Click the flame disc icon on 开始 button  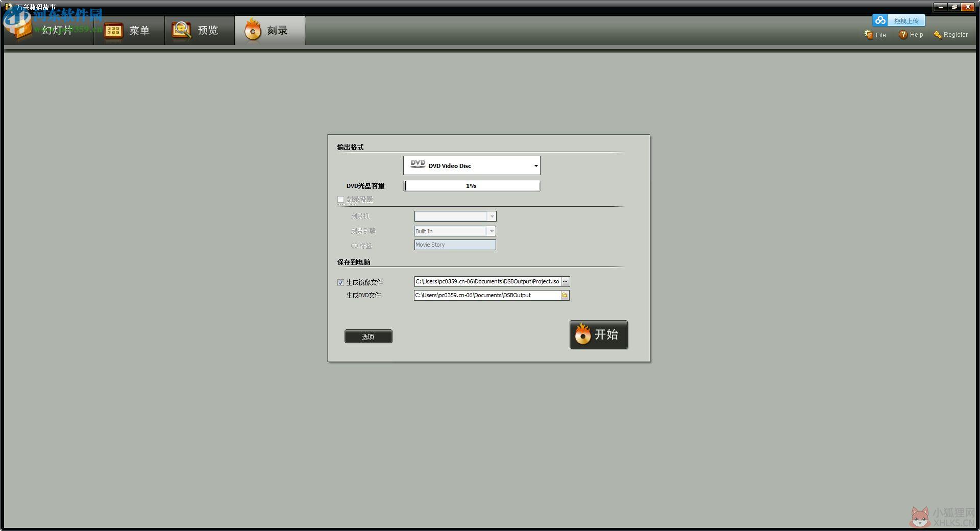pyautogui.click(x=582, y=334)
